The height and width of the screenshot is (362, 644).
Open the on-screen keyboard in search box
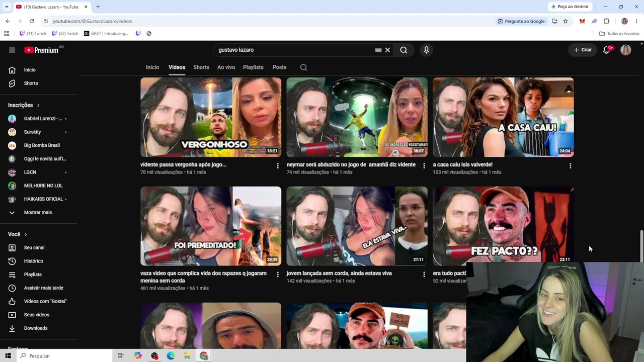point(378,50)
